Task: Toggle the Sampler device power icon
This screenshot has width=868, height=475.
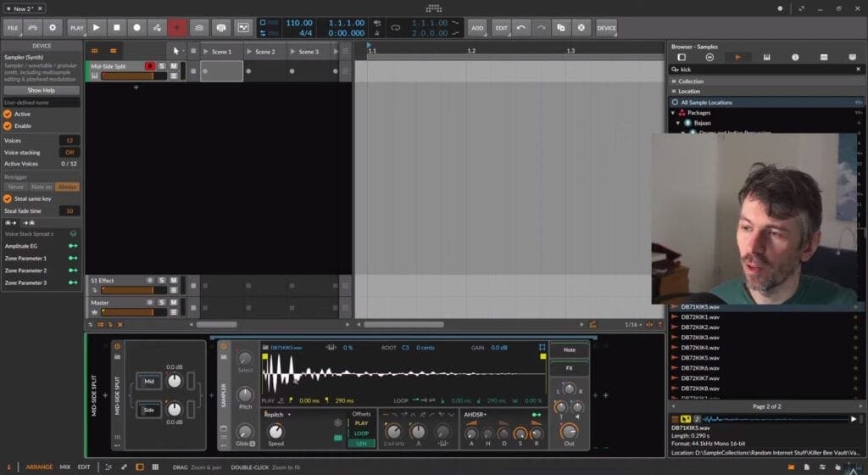Action: [224, 346]
